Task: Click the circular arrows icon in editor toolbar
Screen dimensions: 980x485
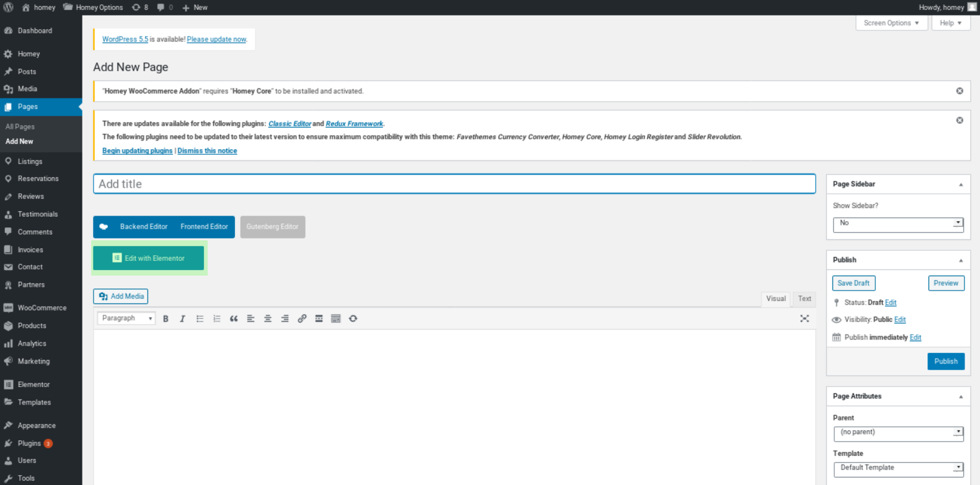Action: (353, 318)
